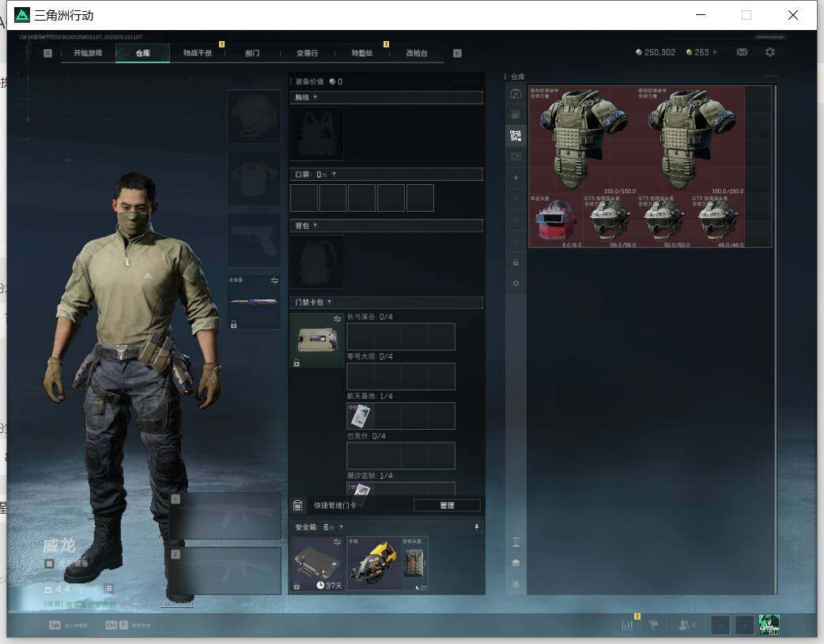The height and width of the screenshot is (644, 824).
Task: Select the second body armor in the warehouse
Action: pyautogui.click(x=690, y=140)
